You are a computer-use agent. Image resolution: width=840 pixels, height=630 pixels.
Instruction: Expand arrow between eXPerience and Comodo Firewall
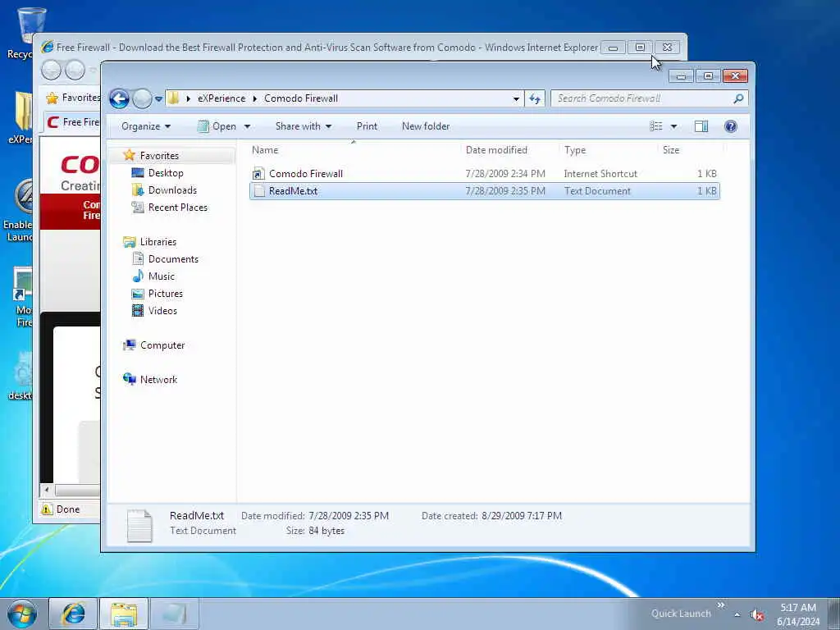pos(254,98)
